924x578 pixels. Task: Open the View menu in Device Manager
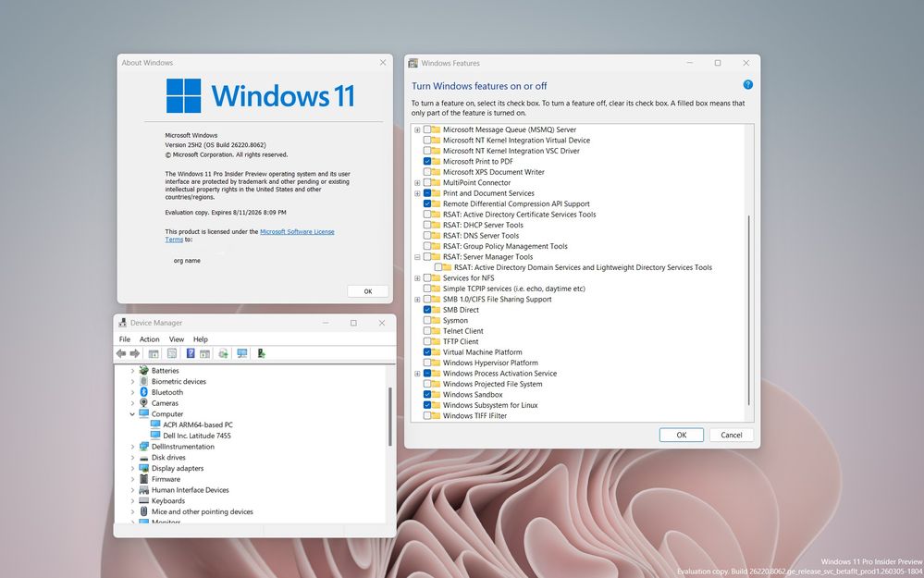click(177, 339)
